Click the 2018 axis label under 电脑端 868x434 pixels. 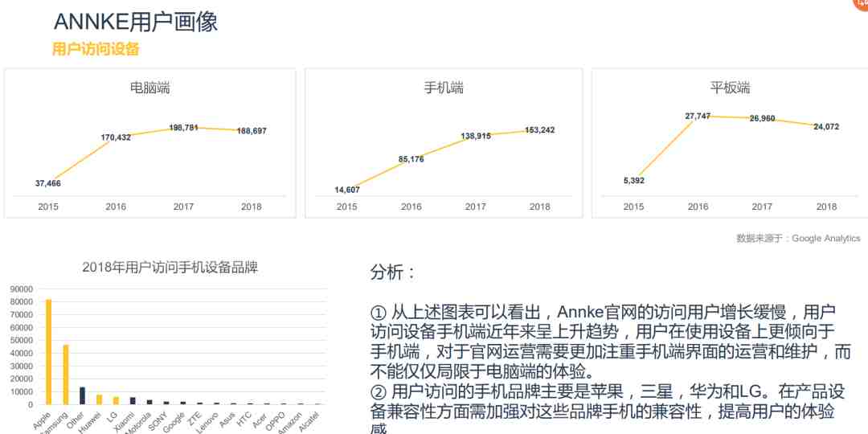[252, 207]
